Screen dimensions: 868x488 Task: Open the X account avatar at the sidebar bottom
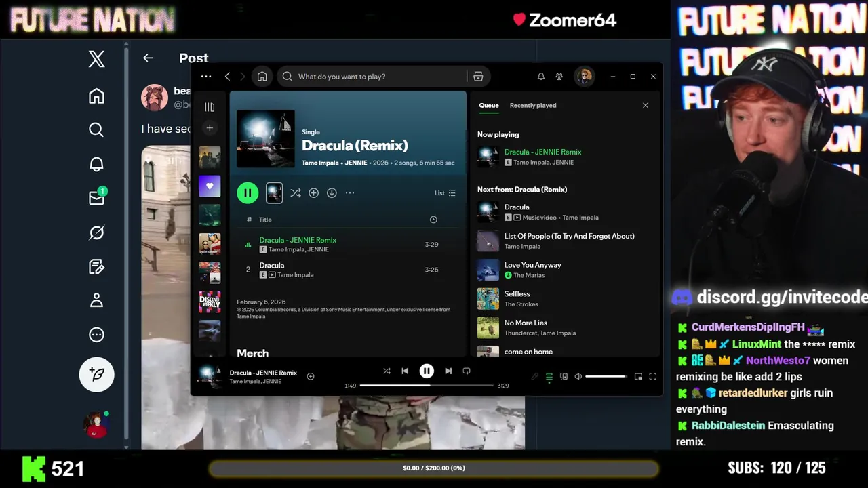(x=96, y=425)
